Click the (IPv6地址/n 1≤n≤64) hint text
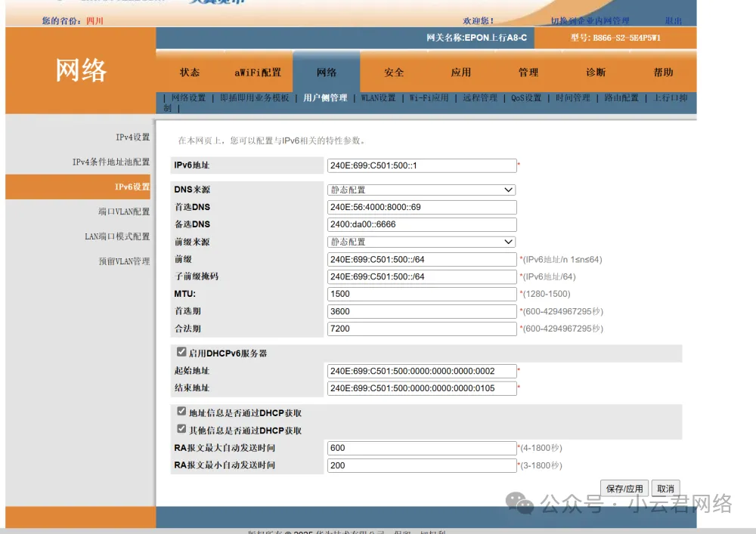 click(562, 260)
